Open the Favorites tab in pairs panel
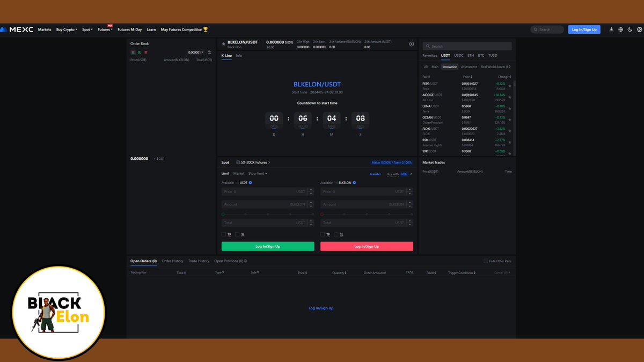The image size is (644, 362). [429, 55]
